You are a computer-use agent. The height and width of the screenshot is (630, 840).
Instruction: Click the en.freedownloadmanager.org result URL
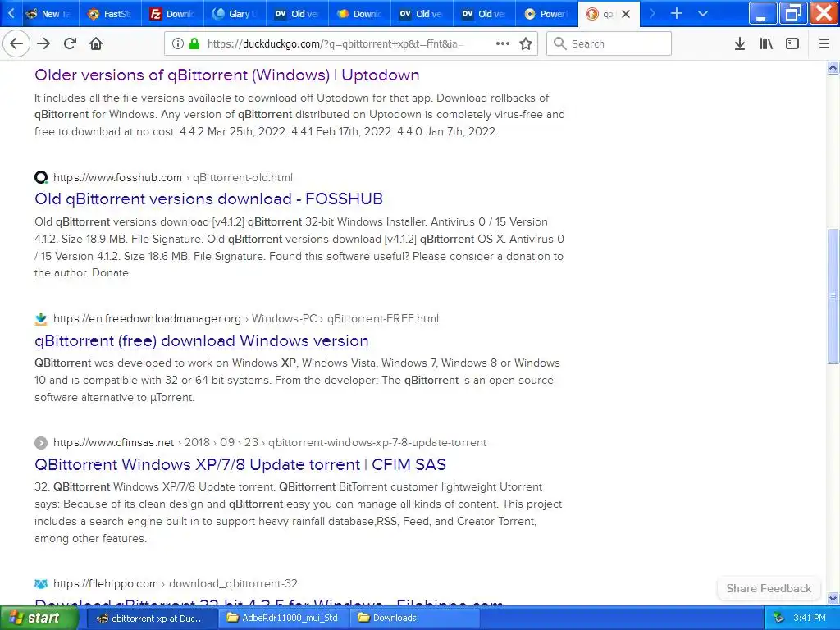click(x=245, y=319)
